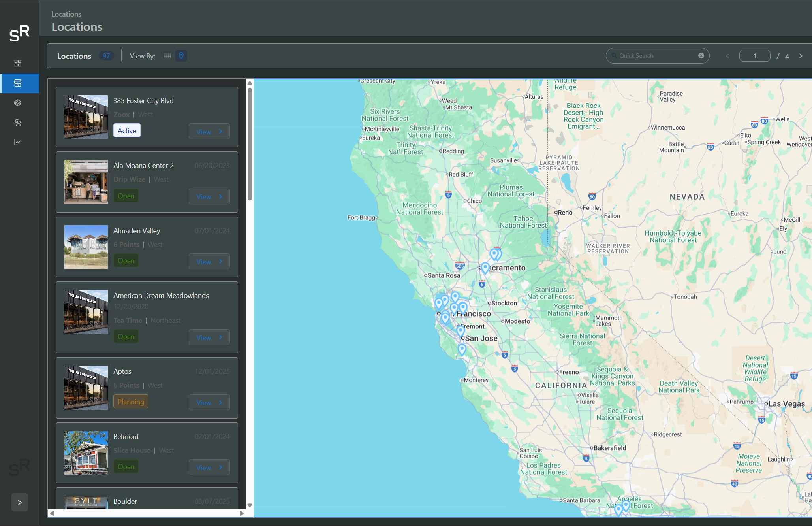View the 385 Foster City Blvd location
The image size is (812, 526).
[x=209, y=132]
